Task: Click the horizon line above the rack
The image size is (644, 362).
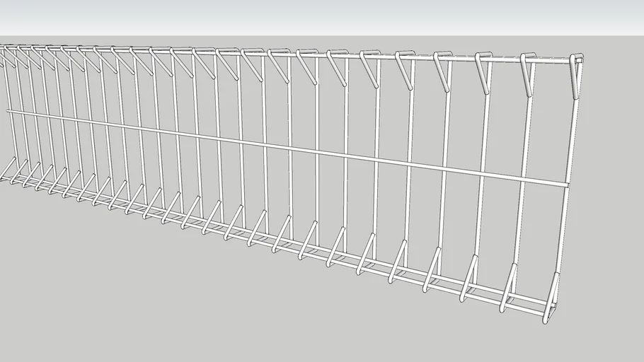Action: click(x=318, y=35)
